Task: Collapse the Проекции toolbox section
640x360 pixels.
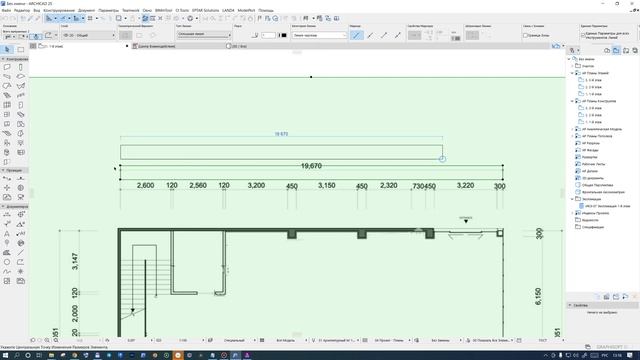Action: pyautogui.click(x=3, y=170)
